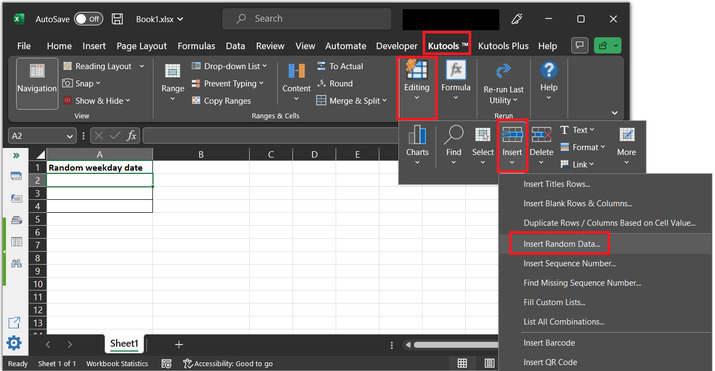Select Insert Sequence Number menu entry
This screenshot has width=715, height=371.
coord(570,263)
